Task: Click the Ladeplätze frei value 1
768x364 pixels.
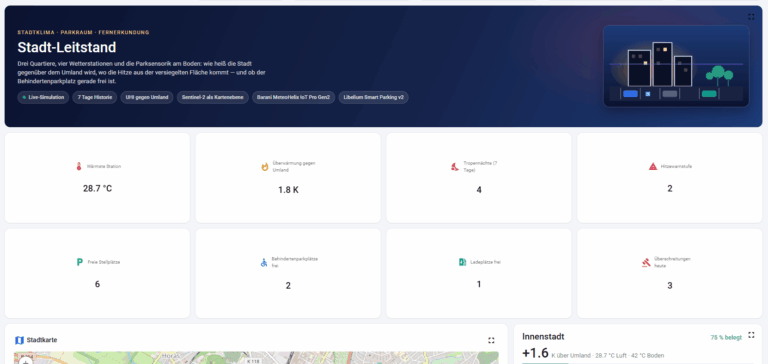Action: (x=479, y=284)
